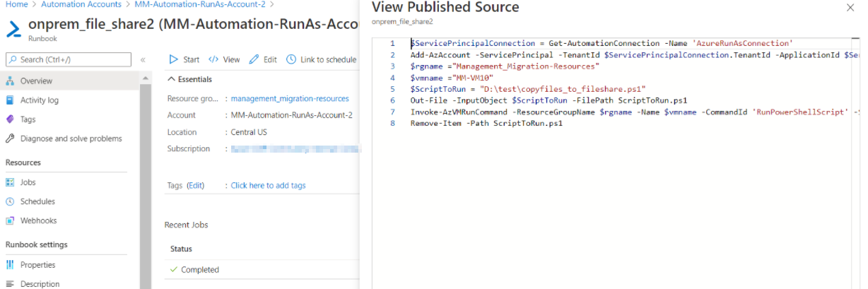Image resolution: width=868 pixels, height=289 pixels.
Task: Click the purple Tags icon
Action: point(11,119)
